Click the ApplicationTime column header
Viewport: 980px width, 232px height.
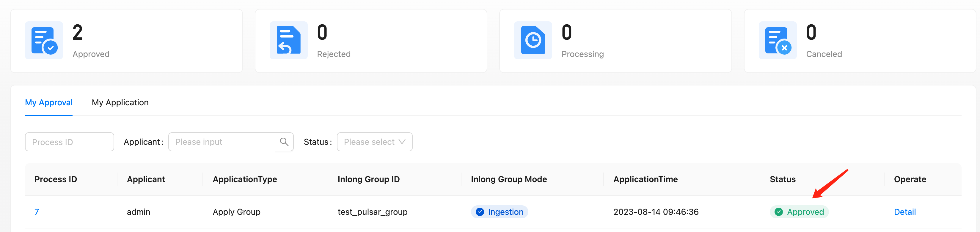tap(645, 179)
